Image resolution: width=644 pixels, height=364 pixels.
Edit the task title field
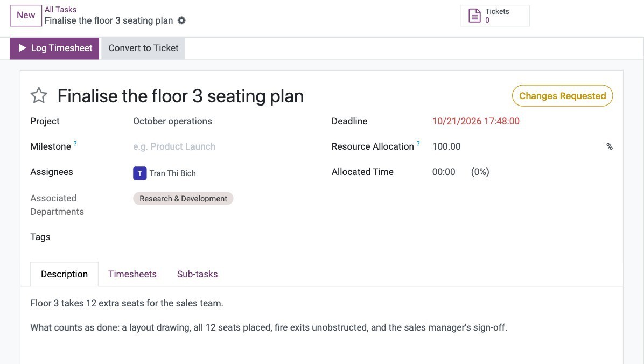coord(181,96)
